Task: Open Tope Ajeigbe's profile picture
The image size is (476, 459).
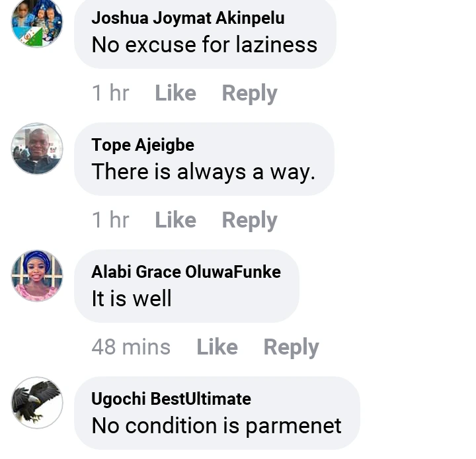Action: [37, 149]
